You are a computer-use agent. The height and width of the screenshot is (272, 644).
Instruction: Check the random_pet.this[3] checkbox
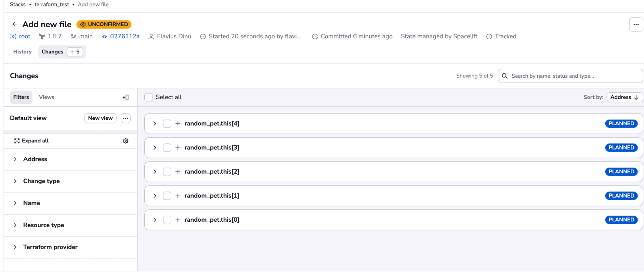167,148
